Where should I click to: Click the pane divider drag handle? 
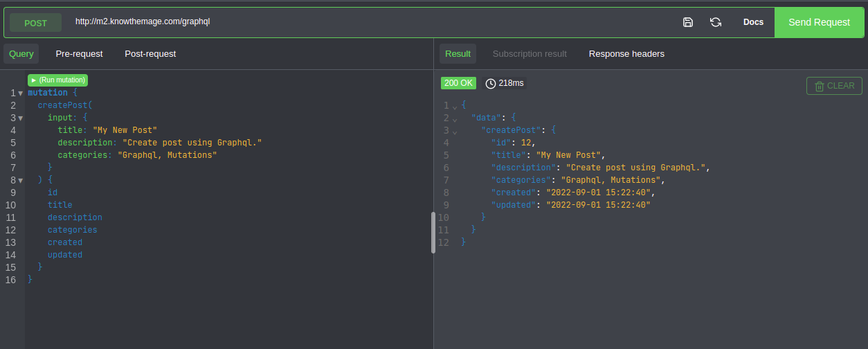pos(433,232)
